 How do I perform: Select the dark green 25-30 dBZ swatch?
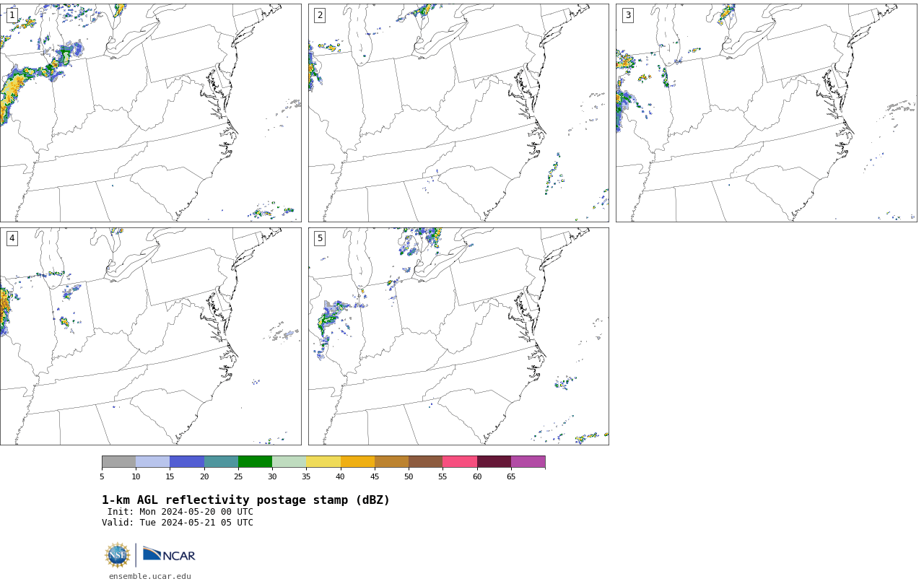255,462
